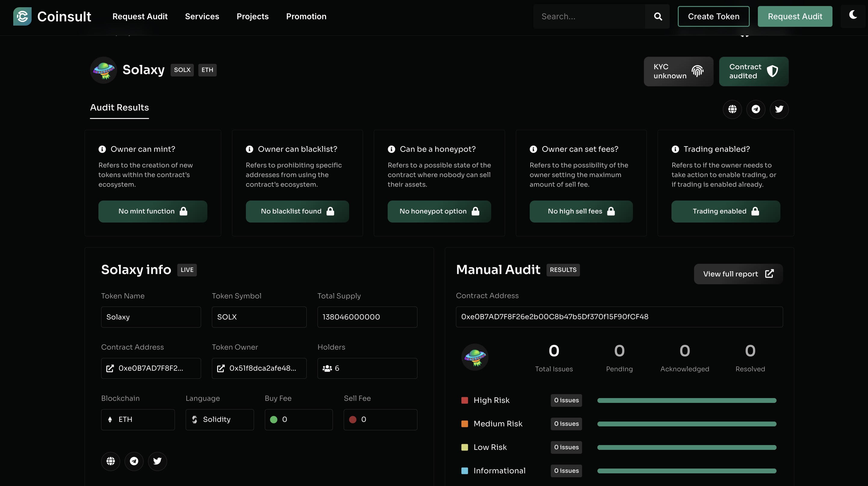Click the search magnifier icon
The image size is (868, 486).
(x=658, y=16)
